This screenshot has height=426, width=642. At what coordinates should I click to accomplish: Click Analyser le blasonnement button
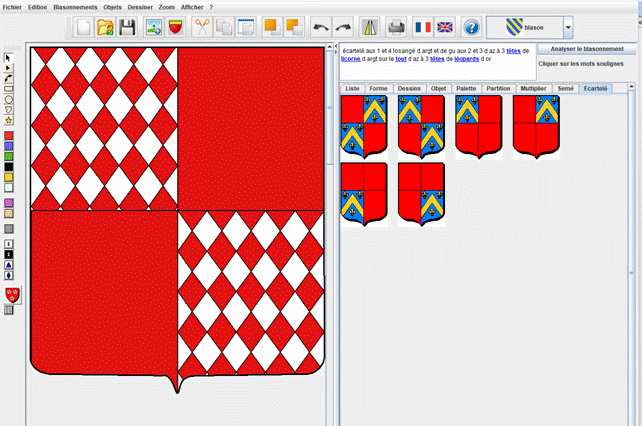tap(587, 49)
